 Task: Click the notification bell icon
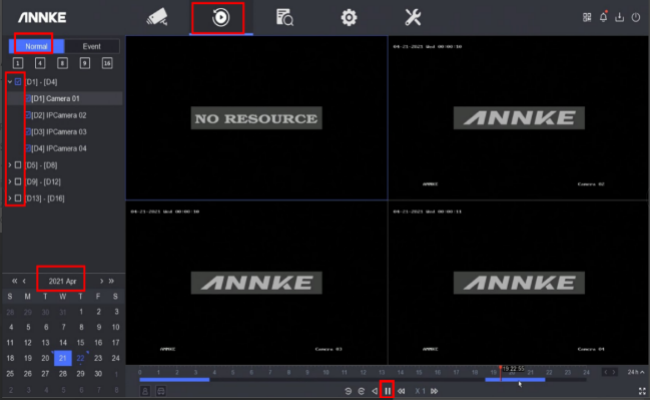(603, 17)
